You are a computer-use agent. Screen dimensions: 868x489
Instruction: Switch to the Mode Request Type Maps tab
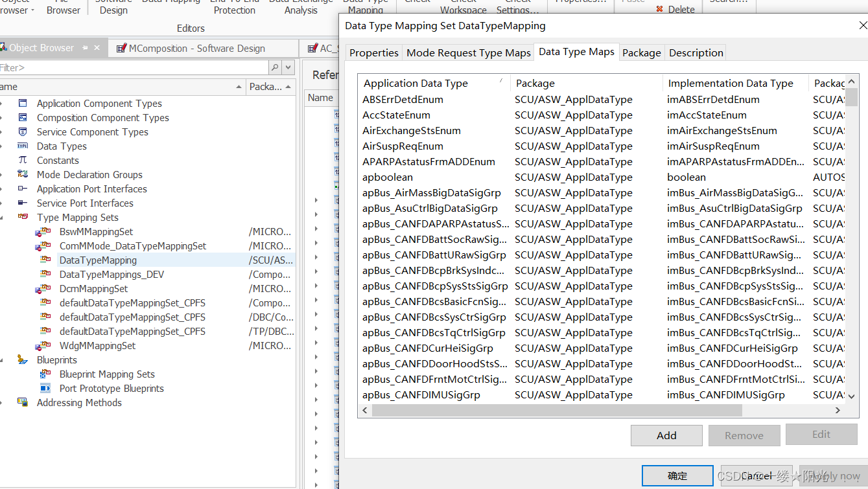[468, 52]
